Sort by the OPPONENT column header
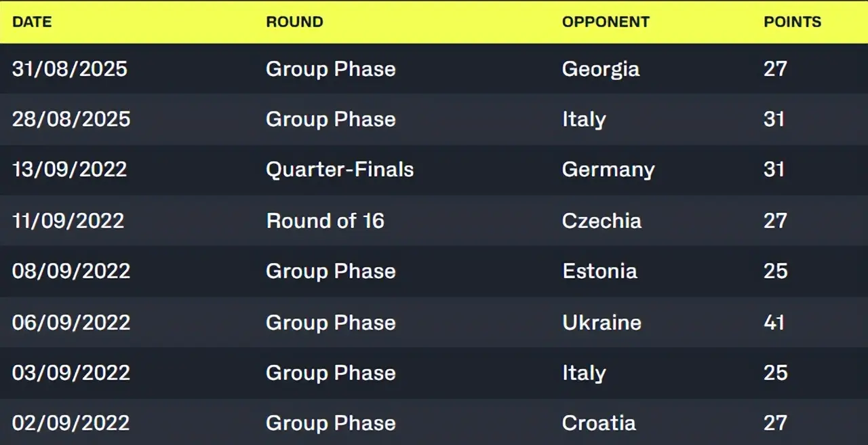 [x=606, y=22]
